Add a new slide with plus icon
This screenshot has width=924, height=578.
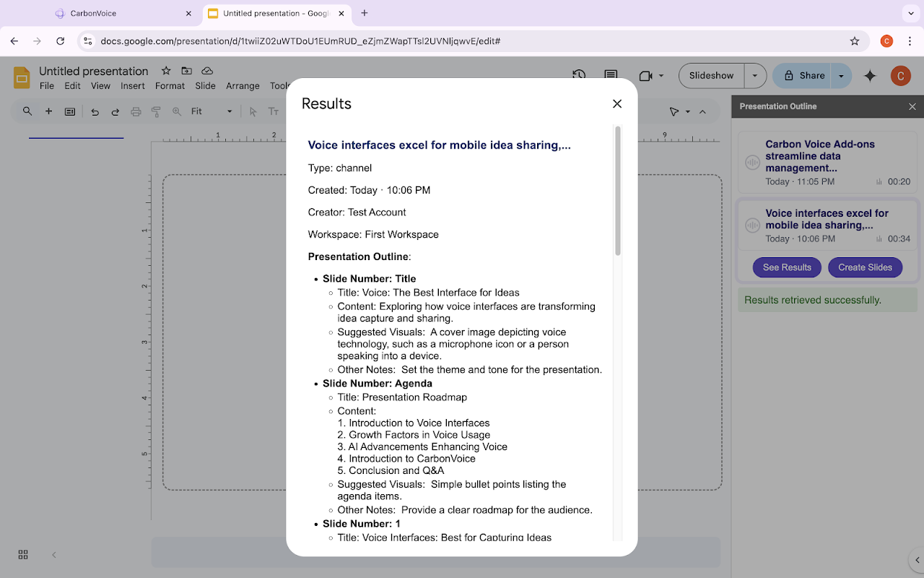(x=49, y=111)
